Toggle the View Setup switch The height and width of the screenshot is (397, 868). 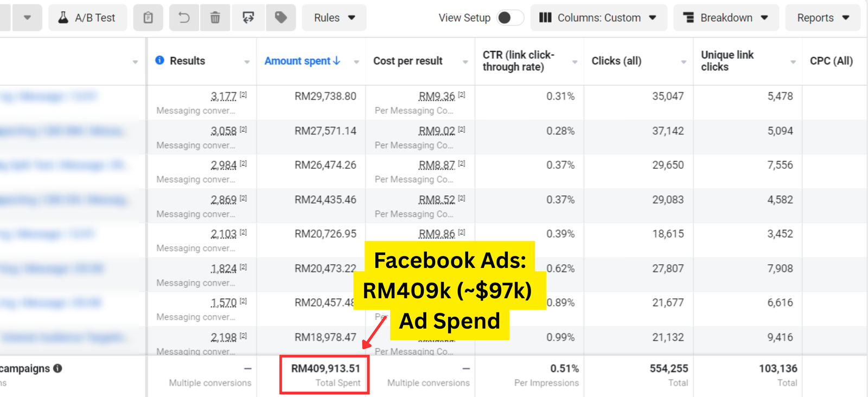point(510,18)
